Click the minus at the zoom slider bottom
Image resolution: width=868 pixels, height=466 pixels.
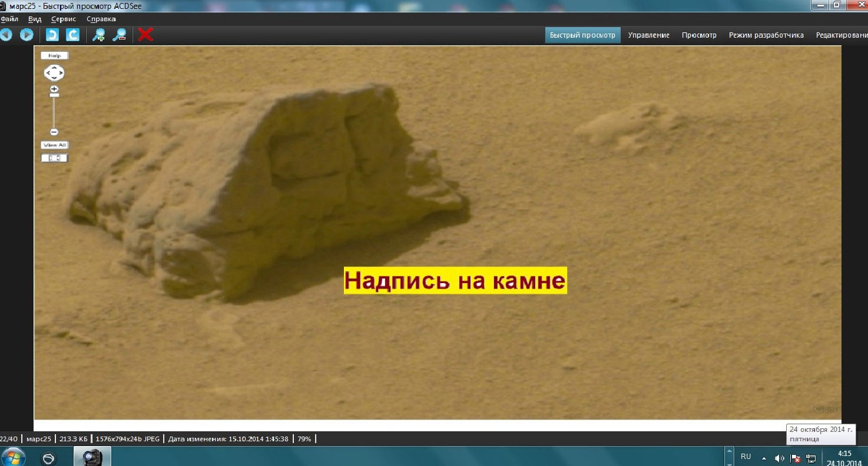tap(54, 132)
